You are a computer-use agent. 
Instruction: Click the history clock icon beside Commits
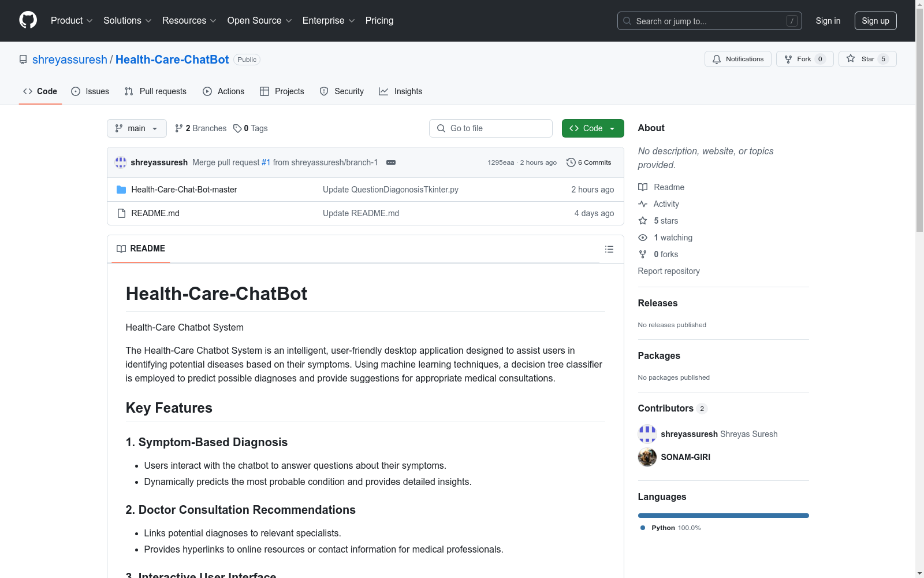571,162
